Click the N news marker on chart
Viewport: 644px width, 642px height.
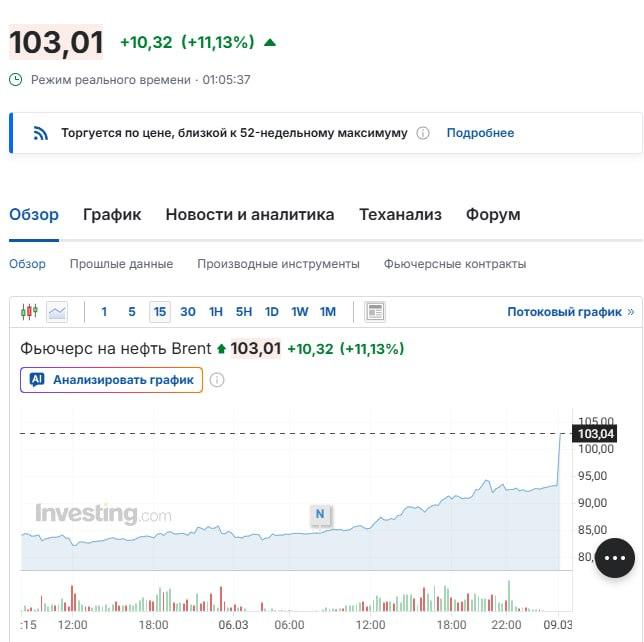[320, 514]
